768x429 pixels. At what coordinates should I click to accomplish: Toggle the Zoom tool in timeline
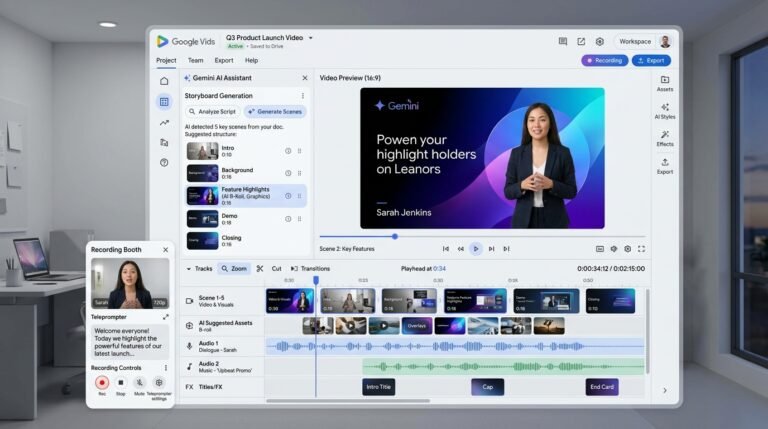(x=234, y=268)
